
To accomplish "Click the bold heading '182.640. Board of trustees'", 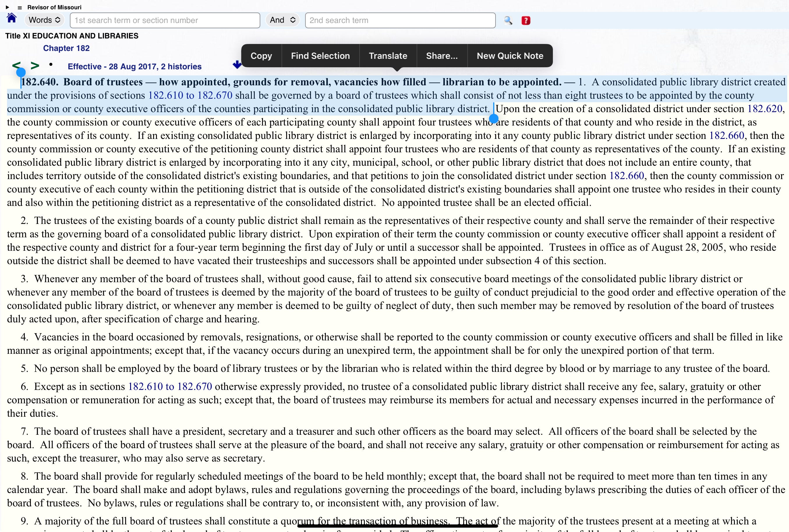I will tap(82, 82).
